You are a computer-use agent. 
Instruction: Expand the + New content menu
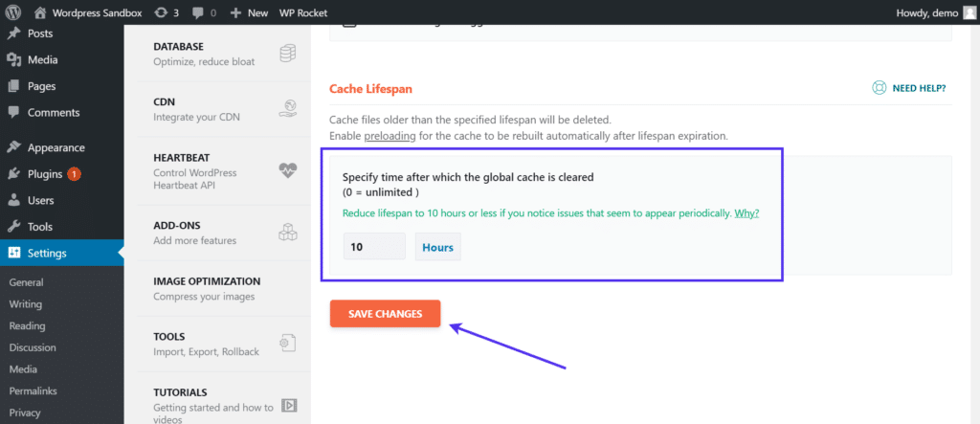click(x=250, y=12)
